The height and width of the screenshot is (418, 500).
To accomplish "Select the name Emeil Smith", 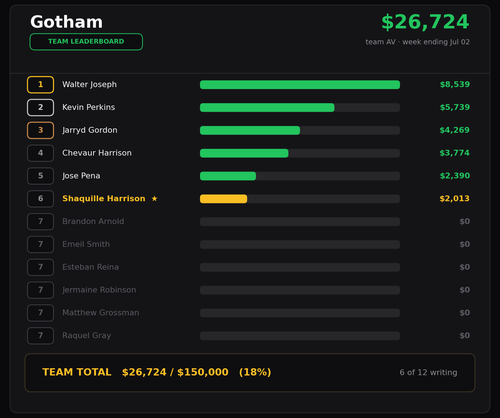I will 86,244.
